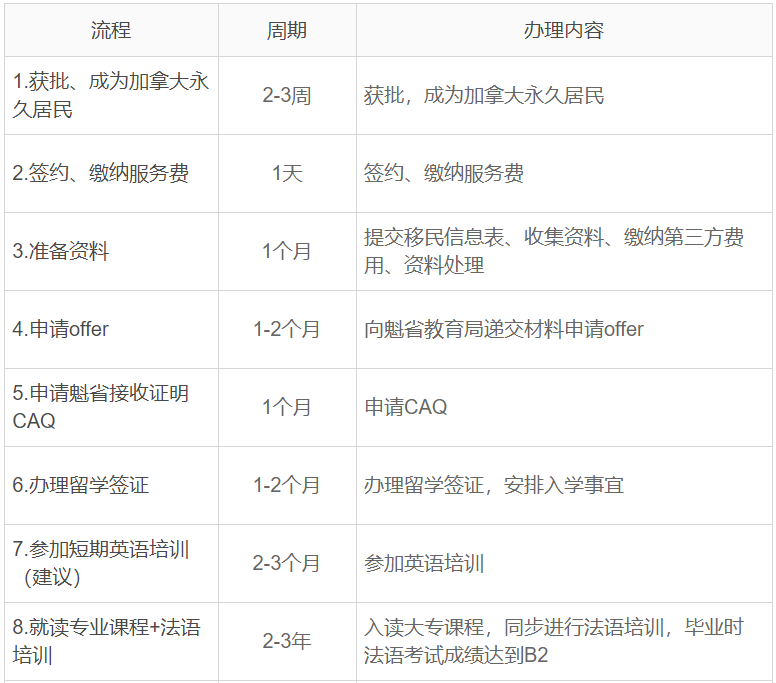This screenshot has width=776, height=683.
Task: Click the 申请CAQ content cell
Action: pos(406,407)
